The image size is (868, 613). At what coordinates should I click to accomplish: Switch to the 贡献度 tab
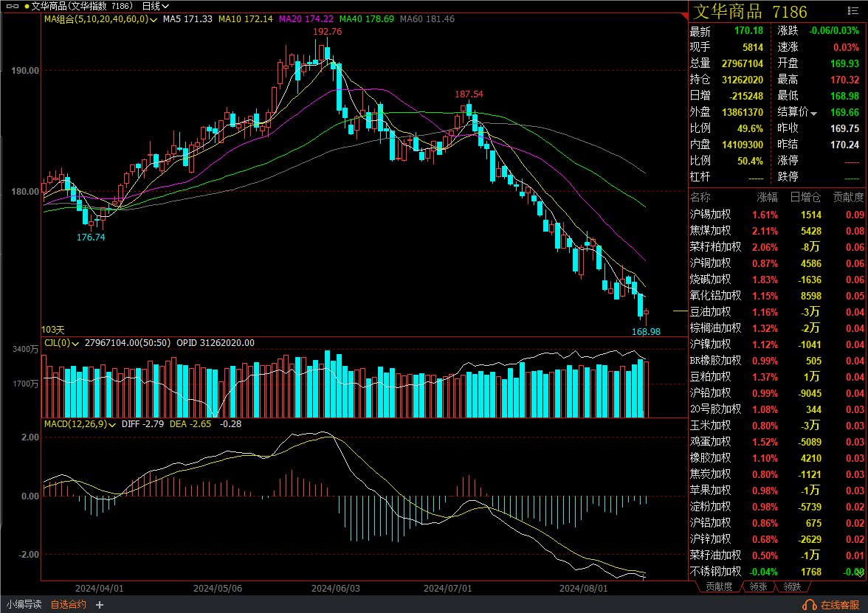(719, 587)
